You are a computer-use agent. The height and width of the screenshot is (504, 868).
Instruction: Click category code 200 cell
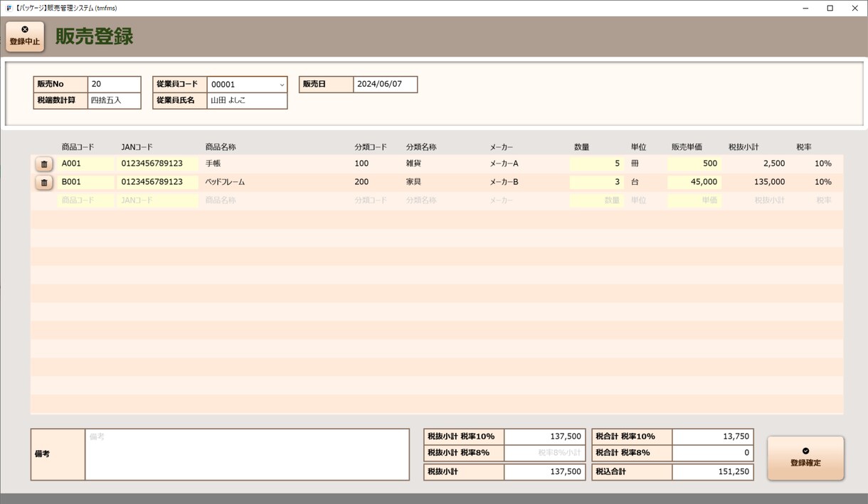(361, 182)
